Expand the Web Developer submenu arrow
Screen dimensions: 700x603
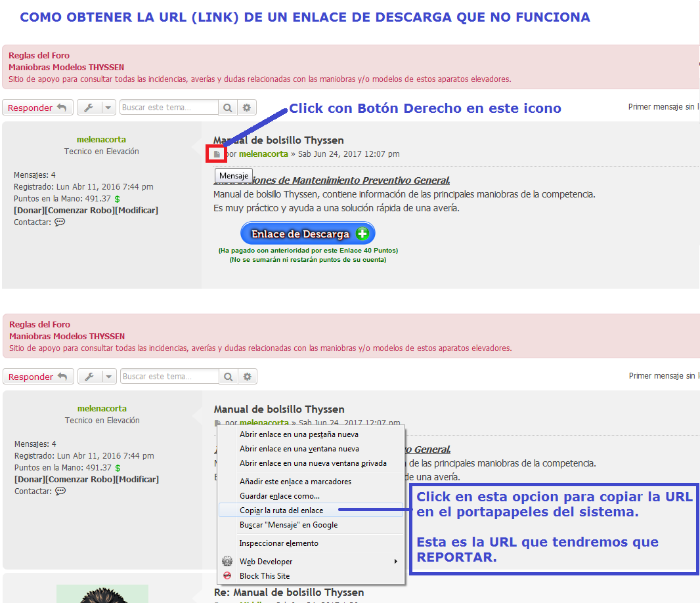[395, 562]
